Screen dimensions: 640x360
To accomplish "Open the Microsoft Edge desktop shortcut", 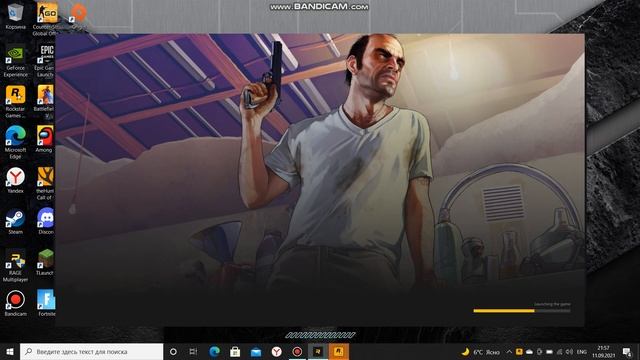I will pos(16,143).
